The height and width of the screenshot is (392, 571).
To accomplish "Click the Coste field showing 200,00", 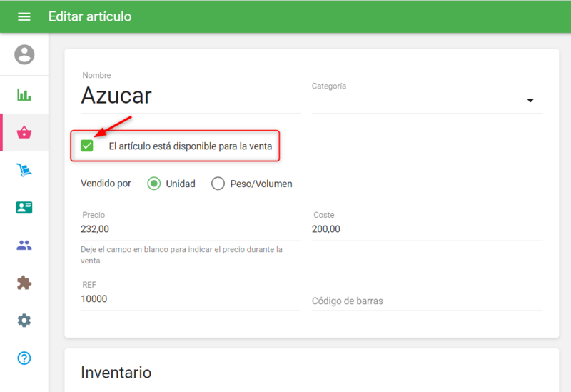I will [x=426, y=229].
